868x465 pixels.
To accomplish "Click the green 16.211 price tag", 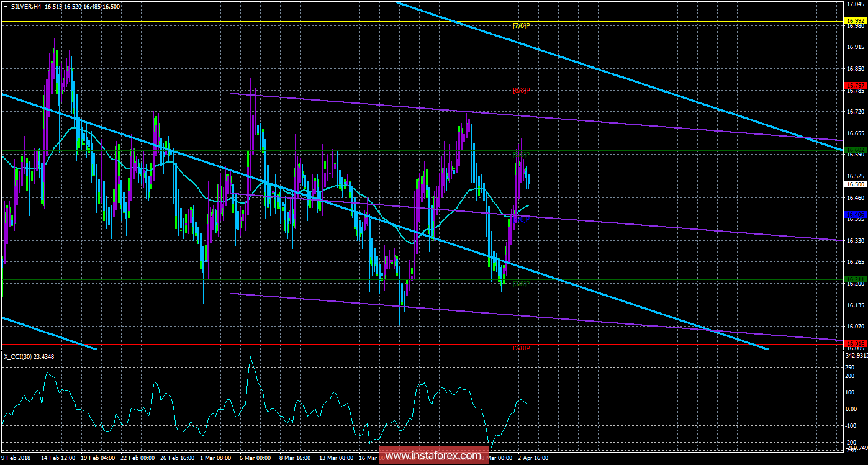I will pos(856,279).
